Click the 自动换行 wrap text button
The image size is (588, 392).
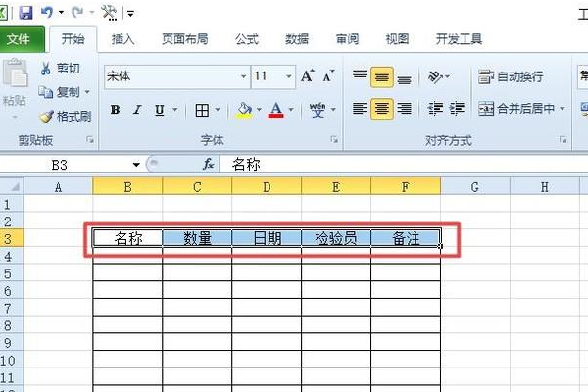click(x=511, y=76)
